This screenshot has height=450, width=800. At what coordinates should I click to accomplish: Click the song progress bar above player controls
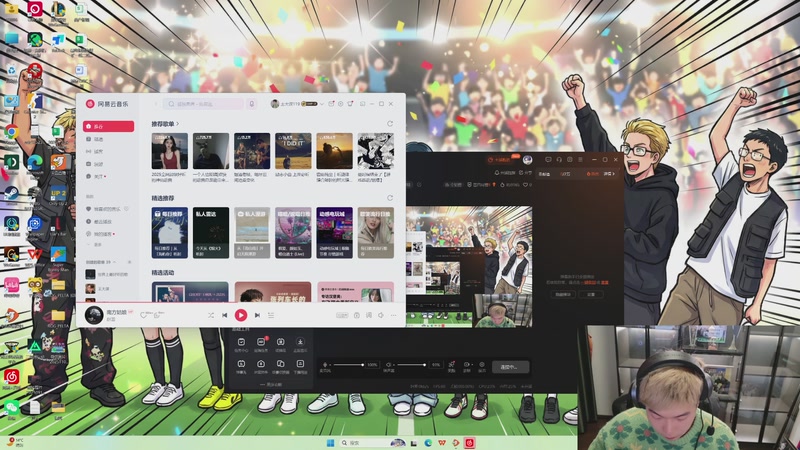tap(241, 303)
